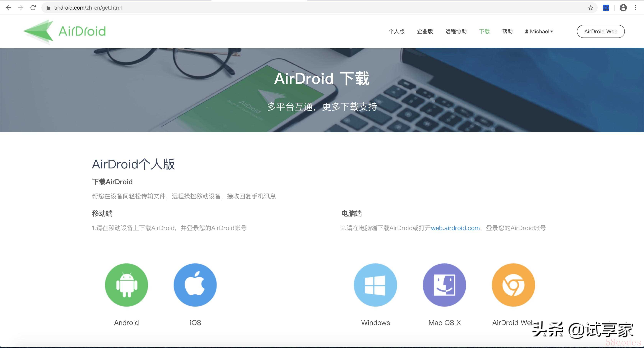
Task: Click the Mac OS X text label
Action: (444, 323)
